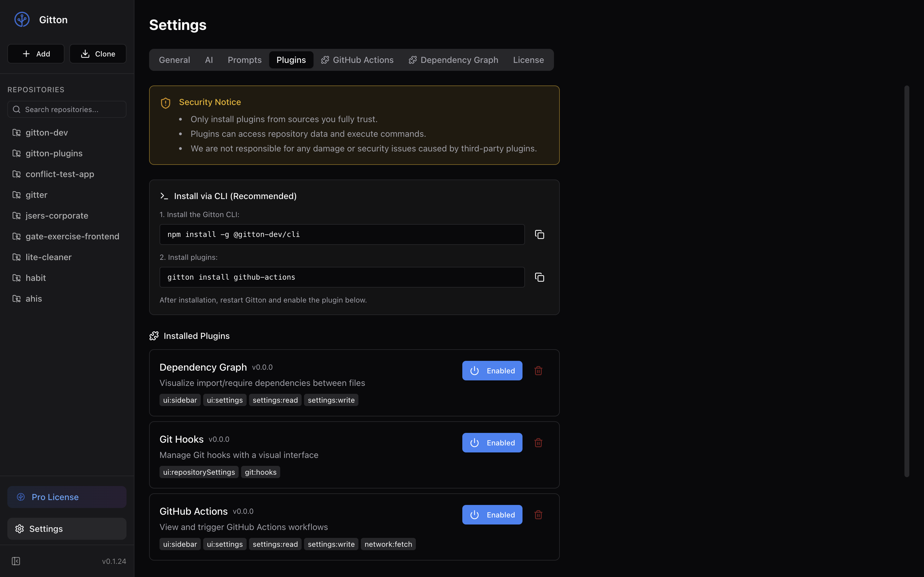924x577 pixels.
Task: Switch to the General settings tab
Action: coord(174,60)
